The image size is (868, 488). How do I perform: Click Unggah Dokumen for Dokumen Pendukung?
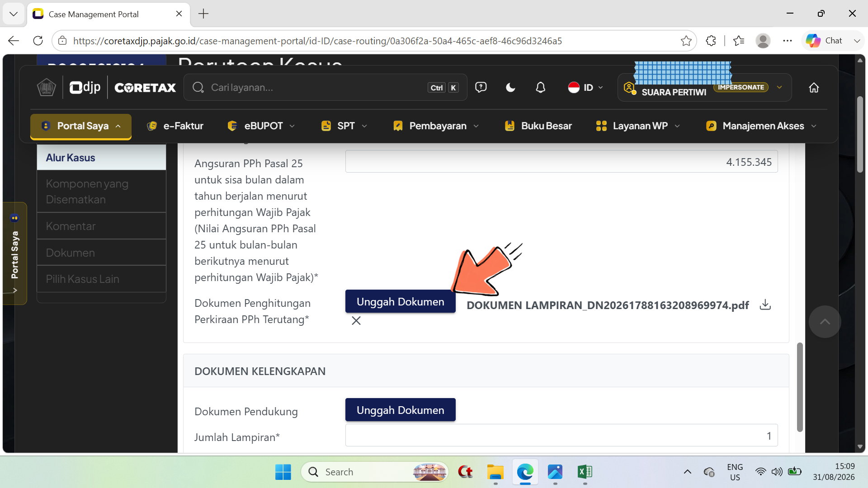pyautogui.click(x=400, y=410)
